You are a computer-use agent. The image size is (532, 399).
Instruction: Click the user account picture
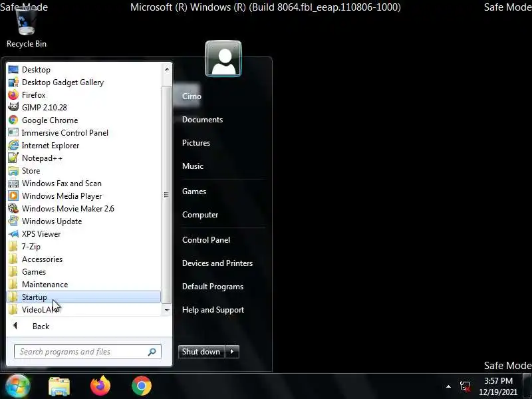223,59
